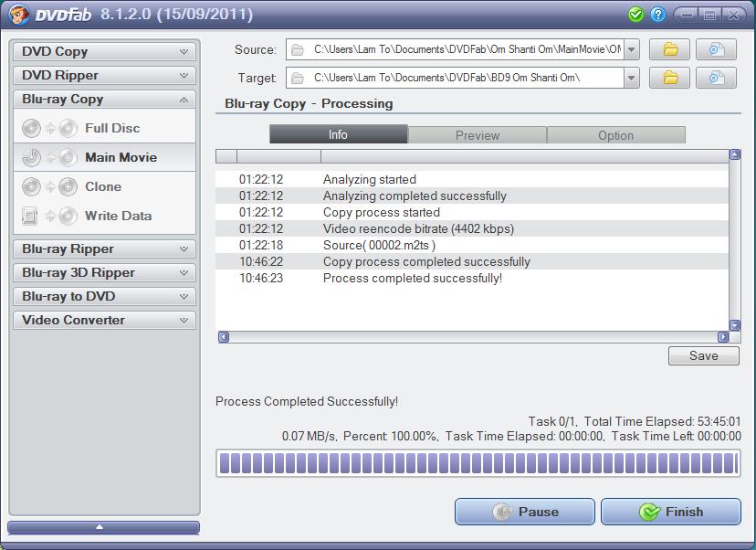
Task: Select log row 'Copy process started'
Action: 471,212
